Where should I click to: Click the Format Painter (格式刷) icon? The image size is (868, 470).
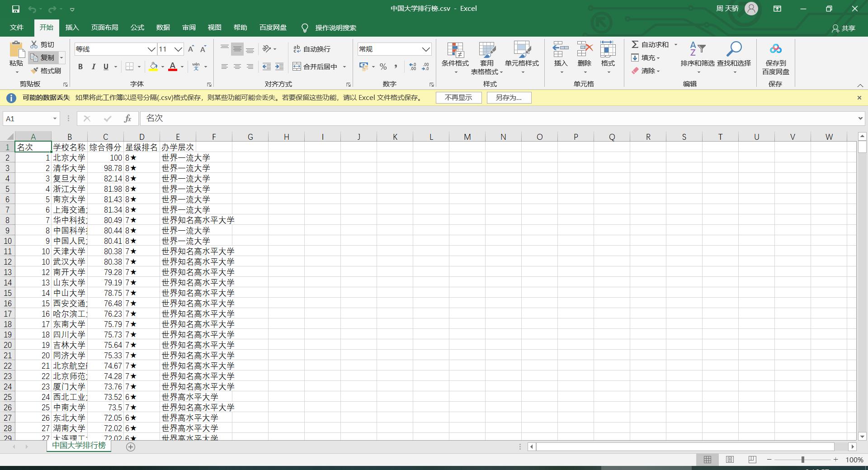point(34,71)
